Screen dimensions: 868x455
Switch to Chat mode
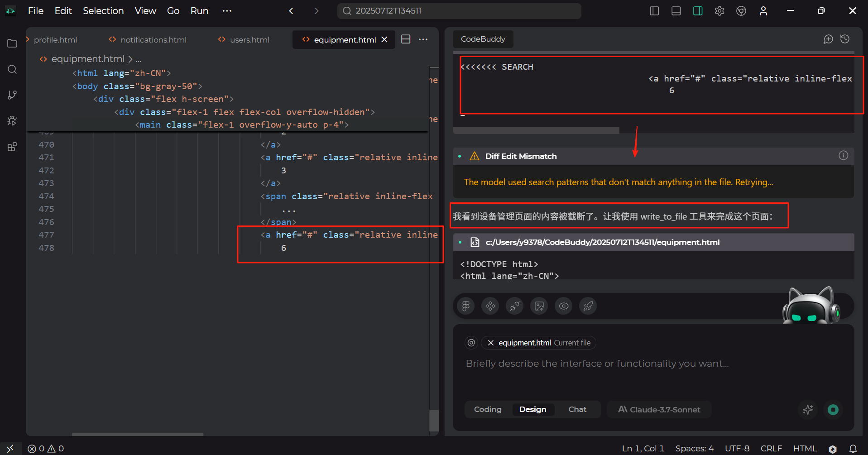577,409
